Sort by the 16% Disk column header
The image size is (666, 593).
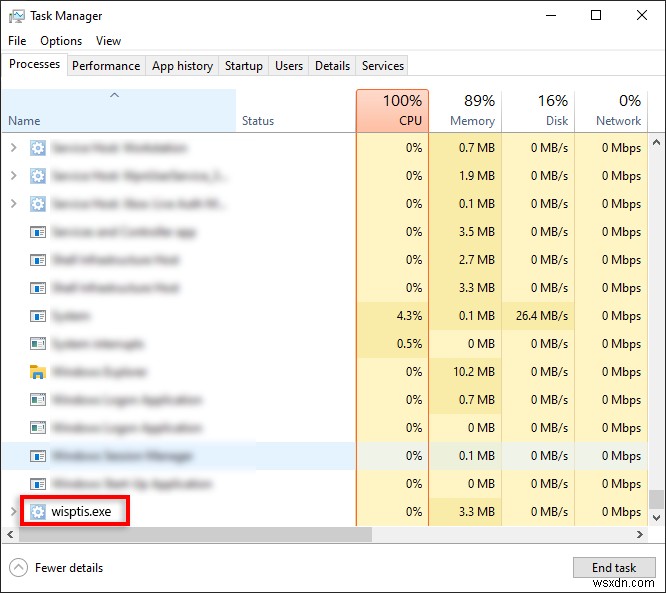tap(538, 110)
